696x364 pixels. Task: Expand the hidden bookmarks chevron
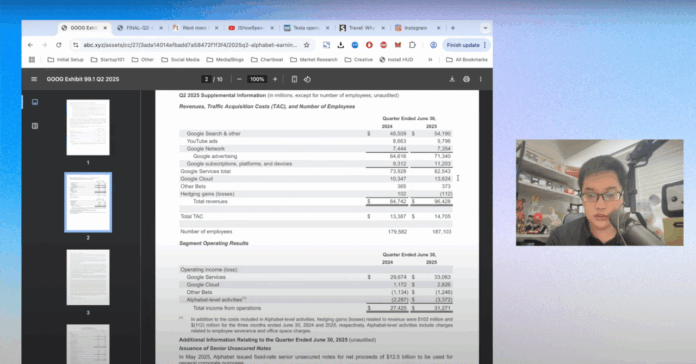(x=430, y=59)
